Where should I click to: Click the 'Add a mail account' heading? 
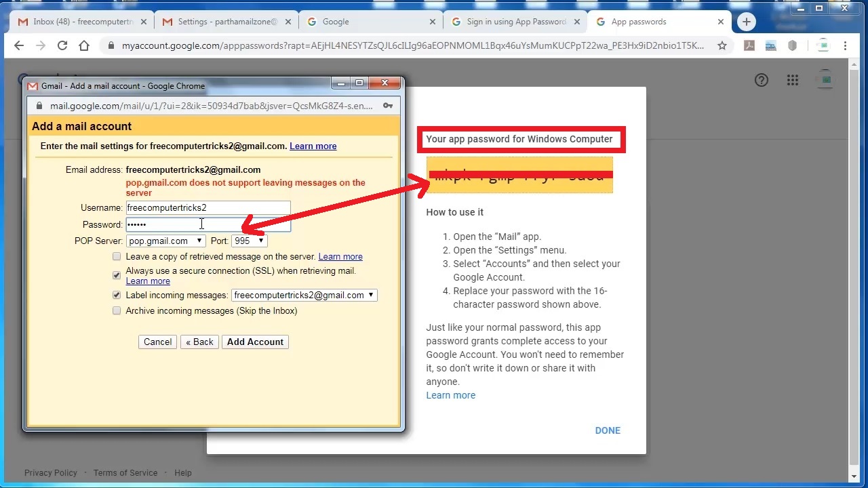click(81, 126)
